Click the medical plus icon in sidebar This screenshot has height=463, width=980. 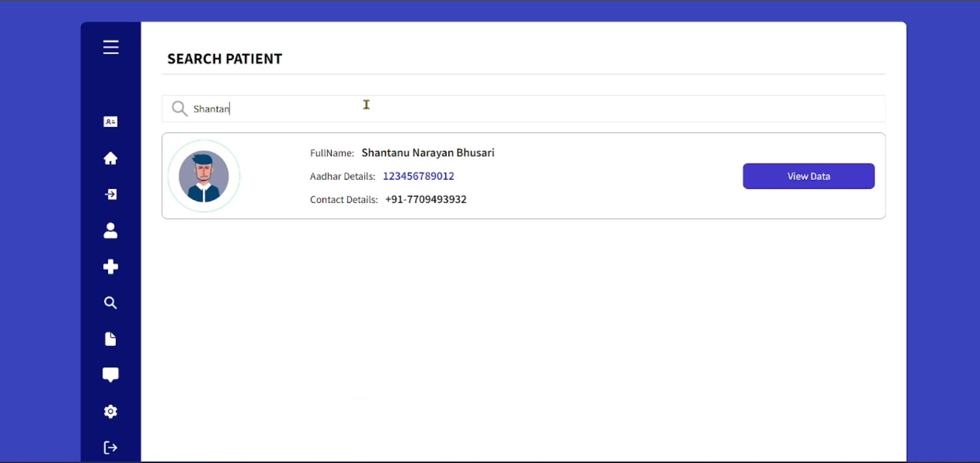tap(111, 267)
